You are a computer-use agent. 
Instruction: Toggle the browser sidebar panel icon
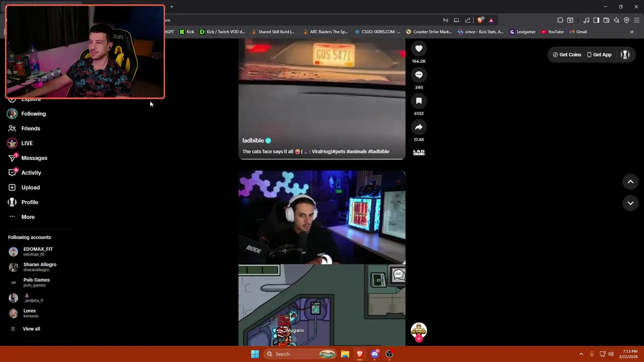(x=596, y=20)
